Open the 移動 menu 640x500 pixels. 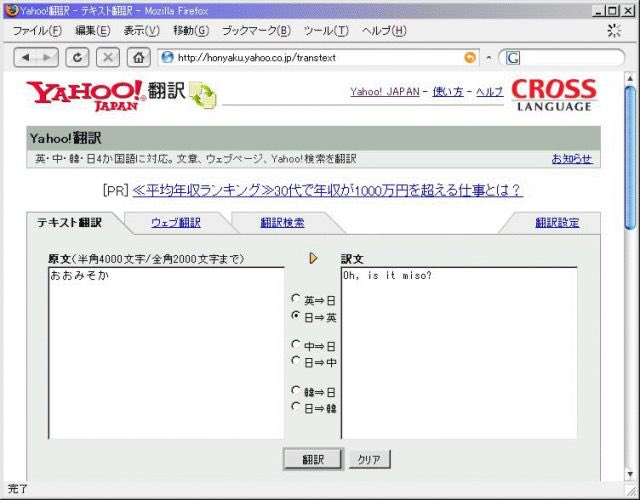191,31
